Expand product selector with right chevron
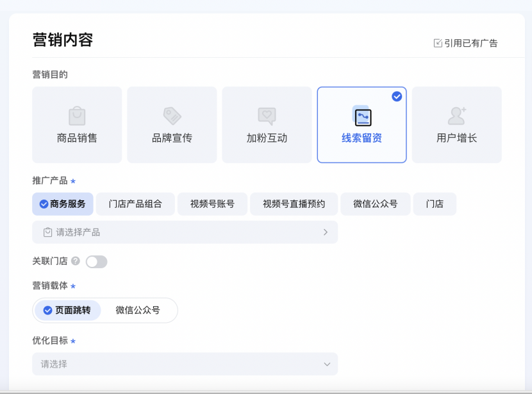532x394 pixels. 326,232
